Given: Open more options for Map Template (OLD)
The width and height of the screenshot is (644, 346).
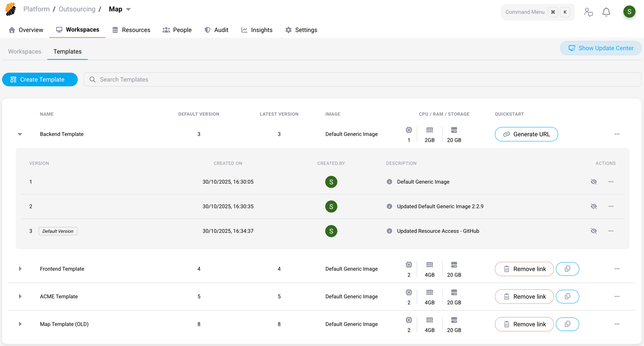Looking at the screenshot, I should pyautogui.click(x=617, y=324).
